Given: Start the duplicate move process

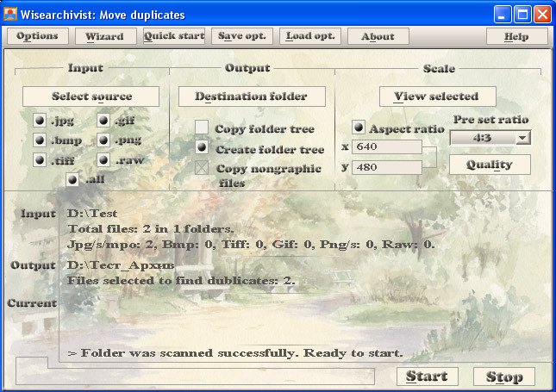Looking at the screenshot, I should 427,376.
